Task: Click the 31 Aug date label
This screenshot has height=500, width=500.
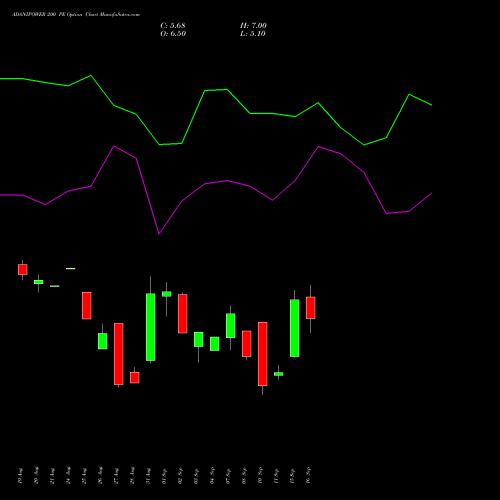Action: coord(148,476)
